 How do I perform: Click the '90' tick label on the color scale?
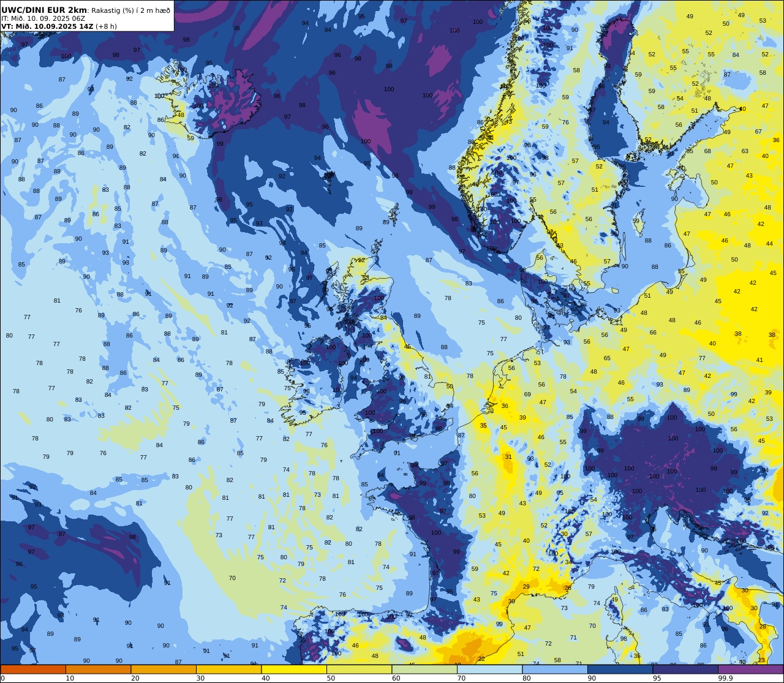[x=592, y=678]
